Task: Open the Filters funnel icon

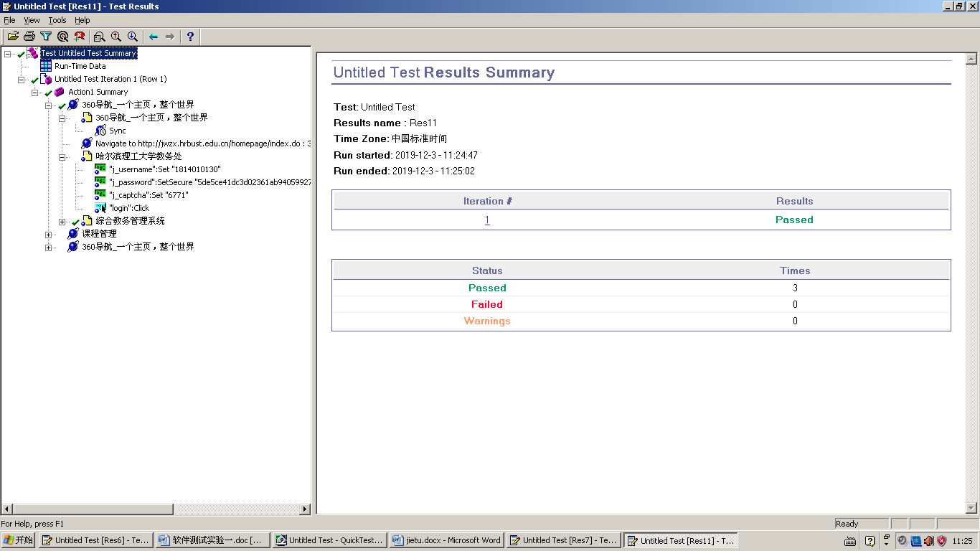Action: [46, 37]
